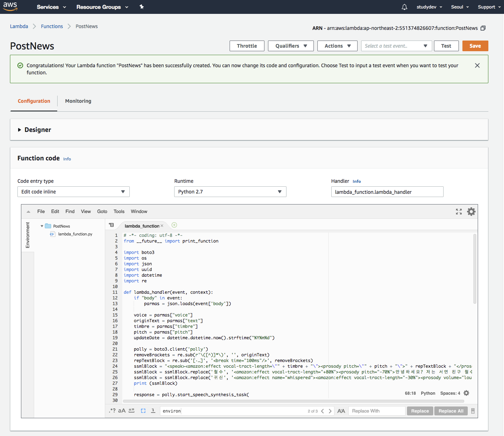504x436 pixels.
Task: Open status bar settings gear
Action: click(466, 393)
